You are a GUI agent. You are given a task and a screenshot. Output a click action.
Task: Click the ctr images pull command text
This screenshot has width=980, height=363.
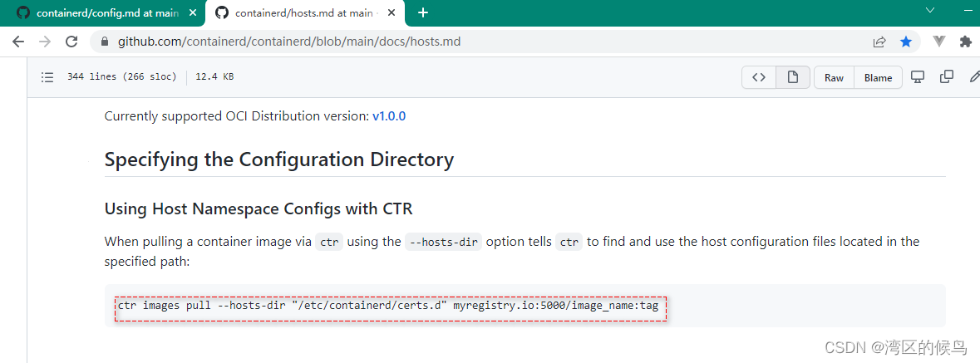(387, 307)
